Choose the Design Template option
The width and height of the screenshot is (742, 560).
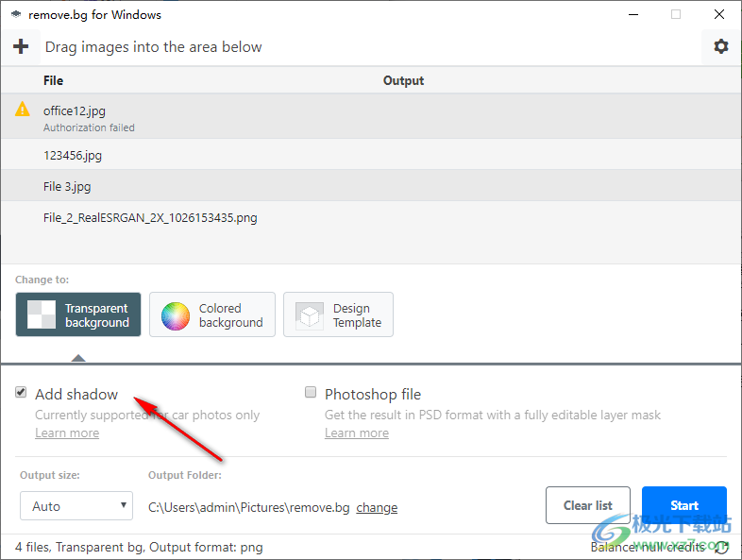pyautogui.click(x=339, y=315)
